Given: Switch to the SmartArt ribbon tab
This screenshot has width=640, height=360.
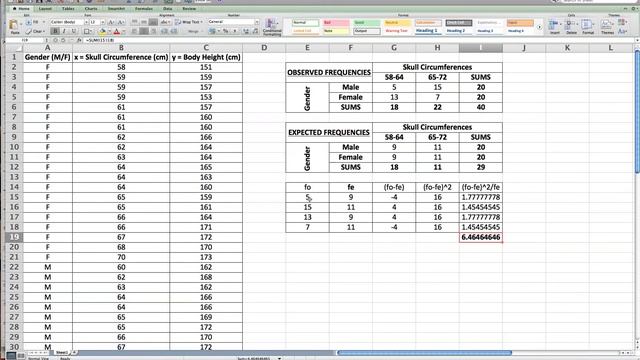Looking at the screenshot, I should click(116, 9).
